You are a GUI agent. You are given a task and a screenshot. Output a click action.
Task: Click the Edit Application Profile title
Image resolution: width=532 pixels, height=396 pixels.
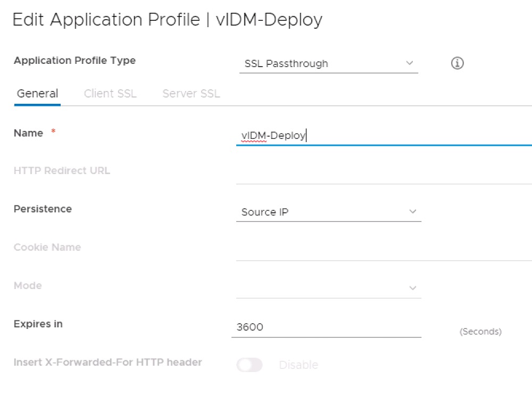click(168, 19)
